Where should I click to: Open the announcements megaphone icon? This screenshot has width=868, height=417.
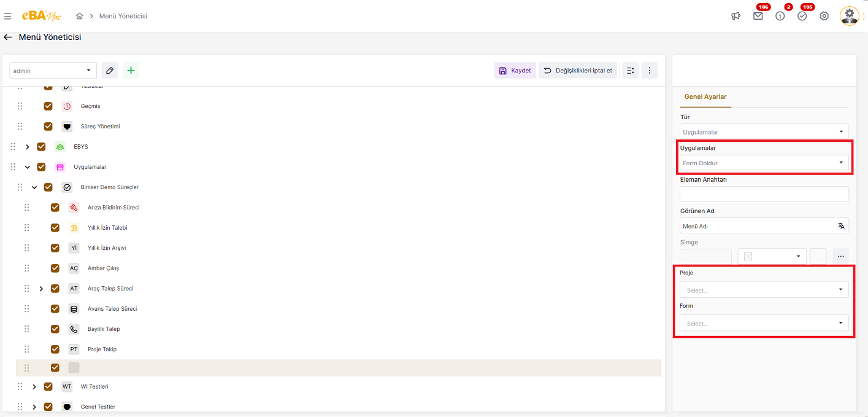(x=736, y=16)
